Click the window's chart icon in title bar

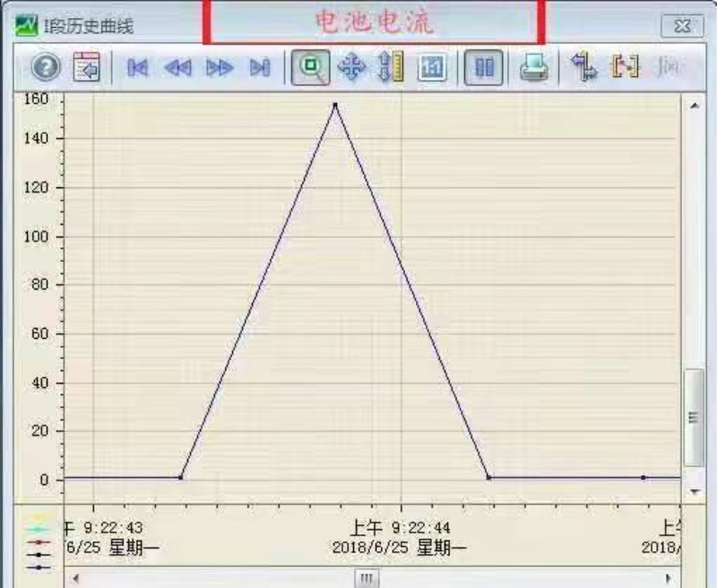point(27,25)
